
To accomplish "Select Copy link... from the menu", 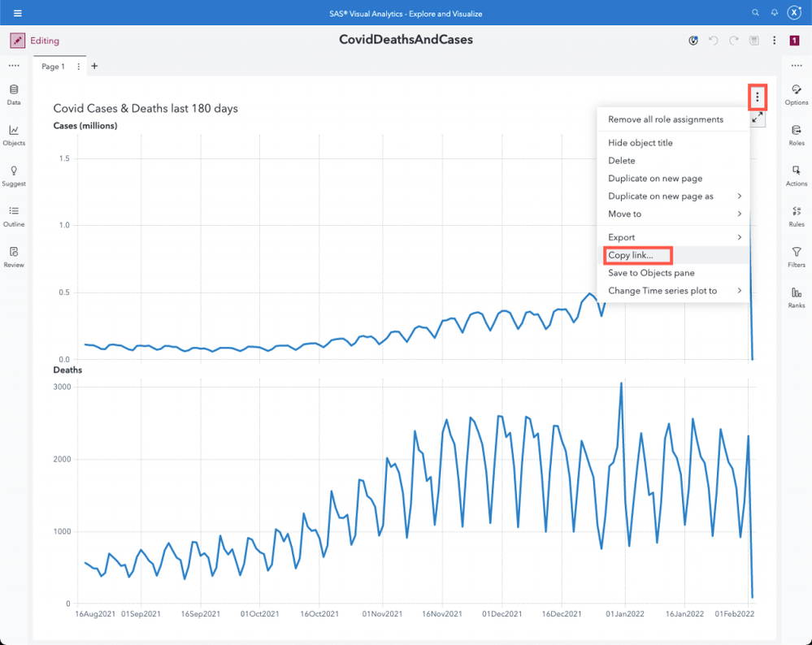I will (631, 255).
